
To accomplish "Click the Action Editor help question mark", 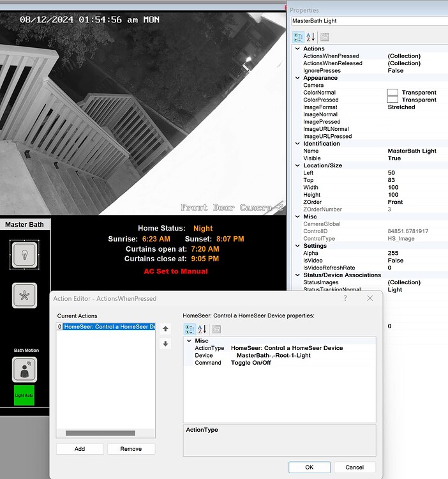I will 345,298.
